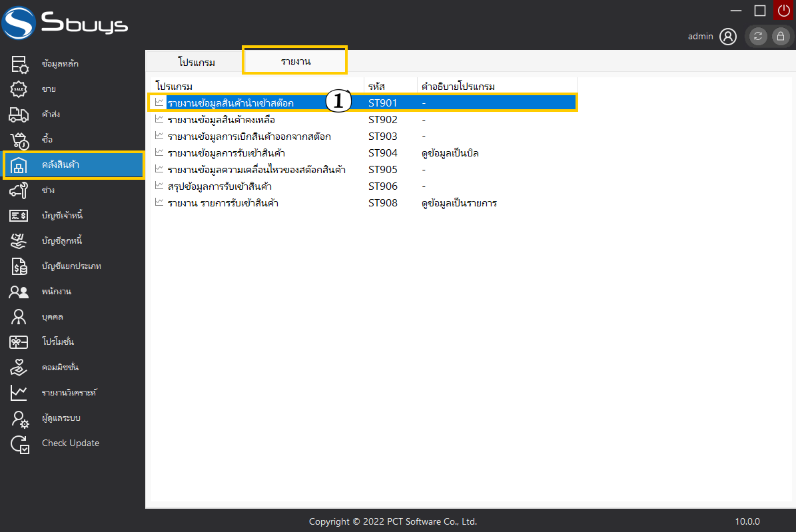The height and width of the screenshot is (532, 796).
Task: Select the รายงานวิเคราะห์ chart icon
Action: [19, 393]
